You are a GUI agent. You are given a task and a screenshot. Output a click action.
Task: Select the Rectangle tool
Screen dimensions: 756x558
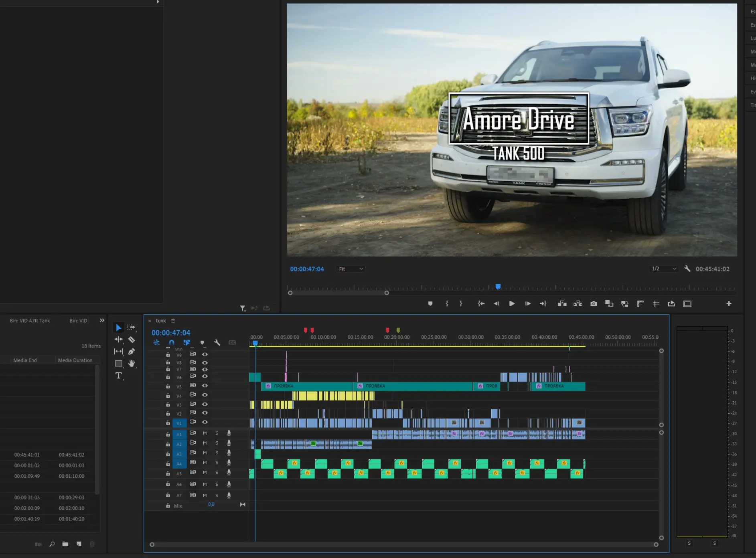click(x=118, y=364)
